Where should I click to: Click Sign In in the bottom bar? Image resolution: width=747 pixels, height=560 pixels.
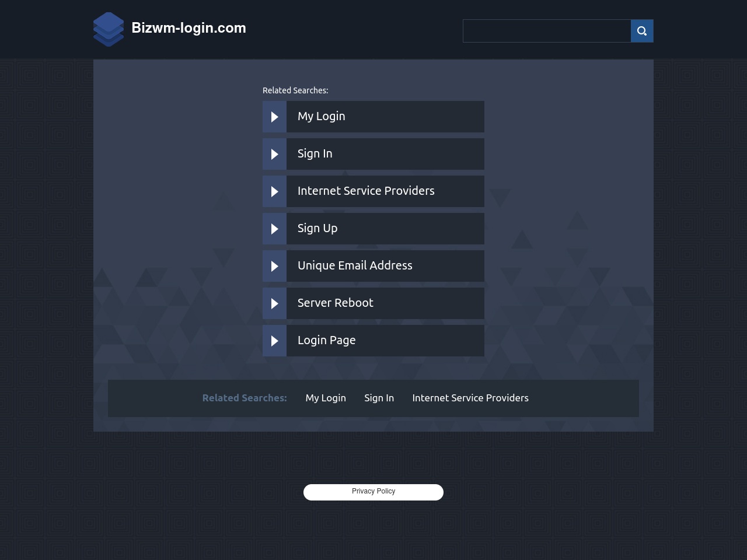379,398
